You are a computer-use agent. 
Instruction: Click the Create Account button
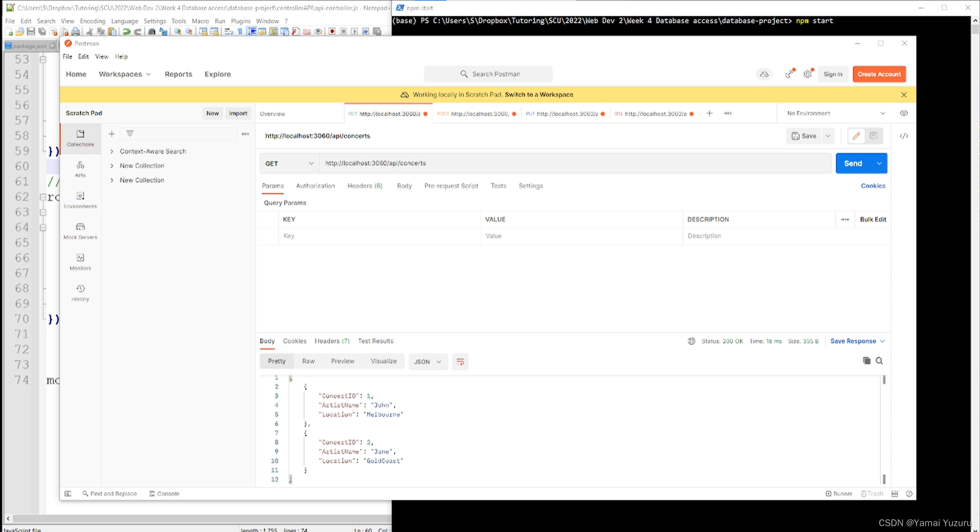[878, 74]
